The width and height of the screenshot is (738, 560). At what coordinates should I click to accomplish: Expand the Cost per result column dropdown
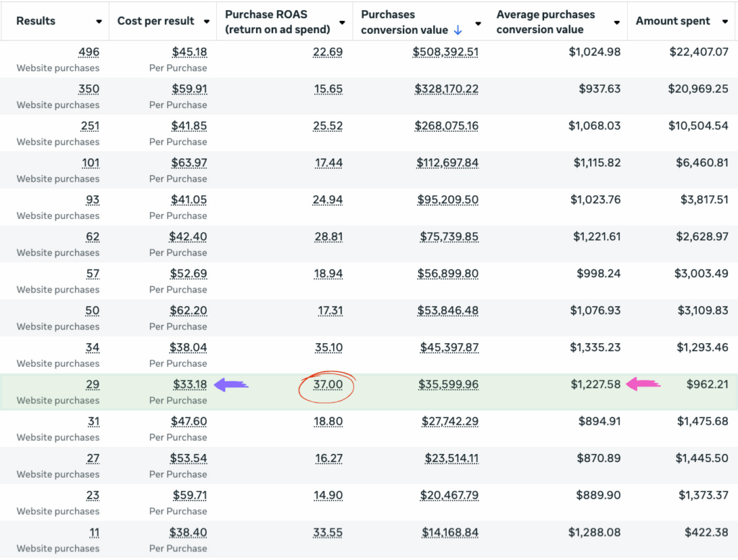[x=207, y=22]
